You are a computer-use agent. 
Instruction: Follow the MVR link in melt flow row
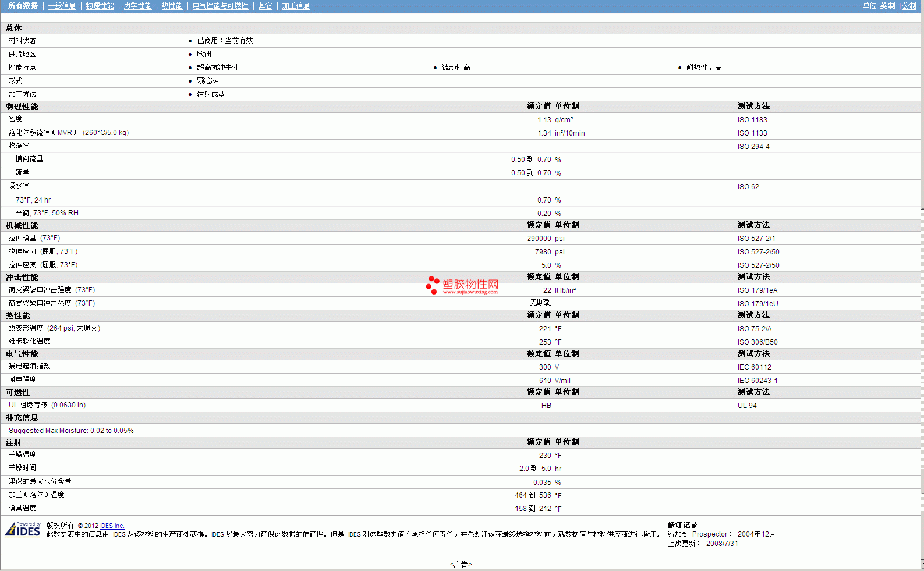click(x=65, y=133)
